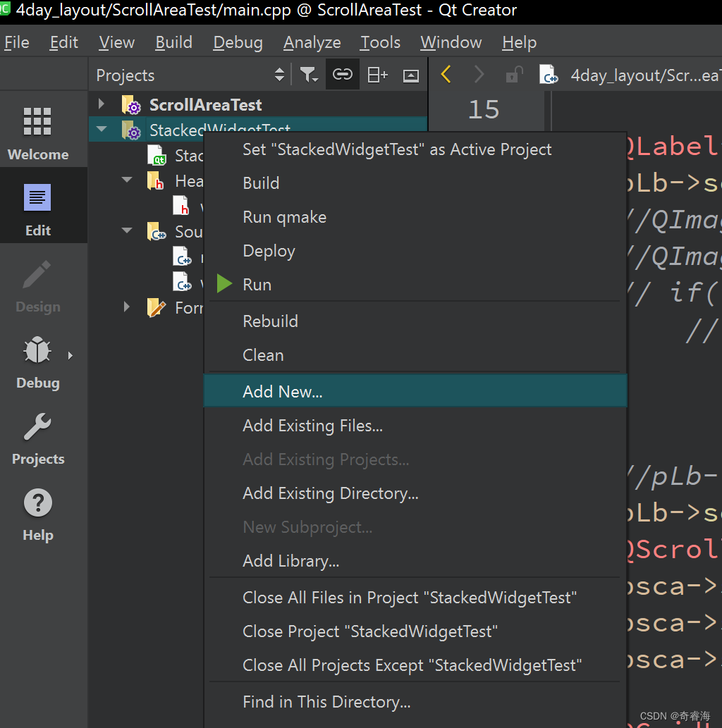The height and width of the screenshot is (728, 722).
Task: Click the Headers folder icon
Action: [x=155, y=180]
